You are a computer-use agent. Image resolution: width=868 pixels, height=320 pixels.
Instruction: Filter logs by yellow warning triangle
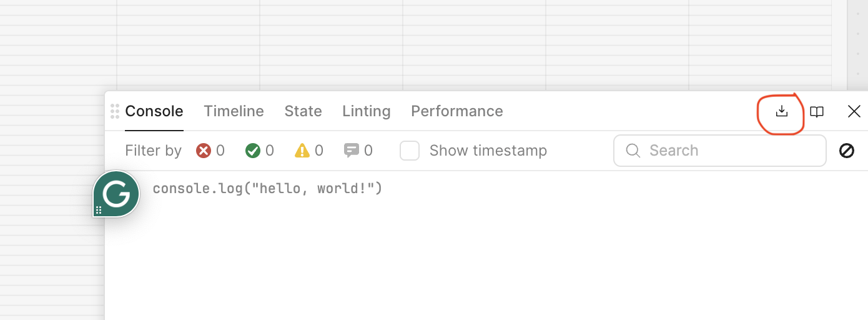302,151
